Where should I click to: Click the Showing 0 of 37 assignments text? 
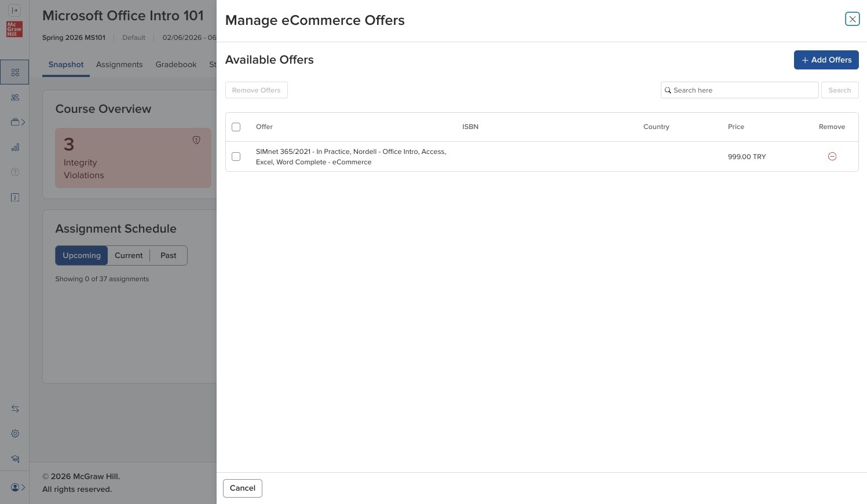click(x=102, y=279)
